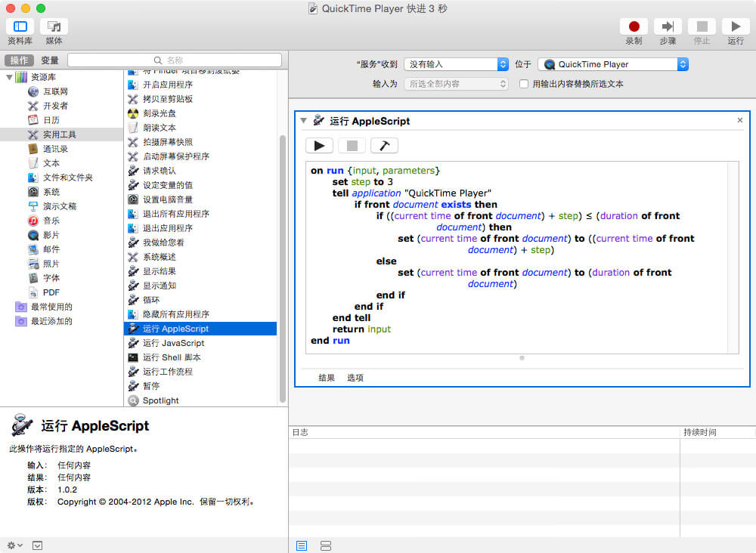Image resolution: width=756 pixels, height=553 pixels.
Task: Click the log list view icon at bottom
Action: click(x=301, y=545)
